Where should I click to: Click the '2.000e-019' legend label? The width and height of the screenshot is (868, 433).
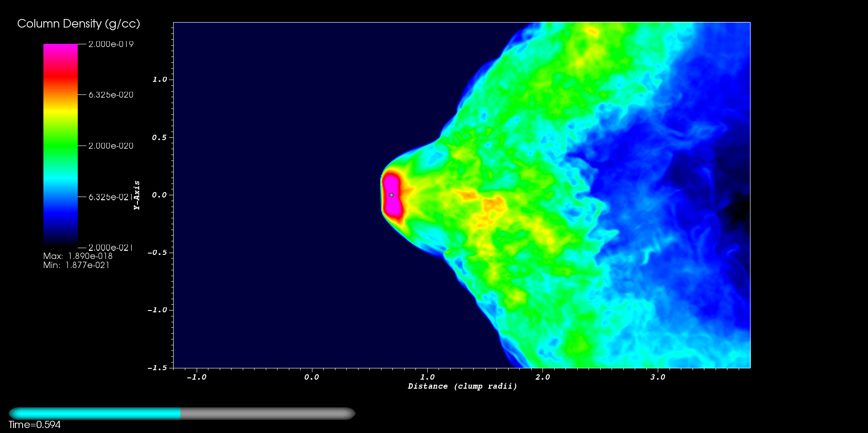pos(111,44)
